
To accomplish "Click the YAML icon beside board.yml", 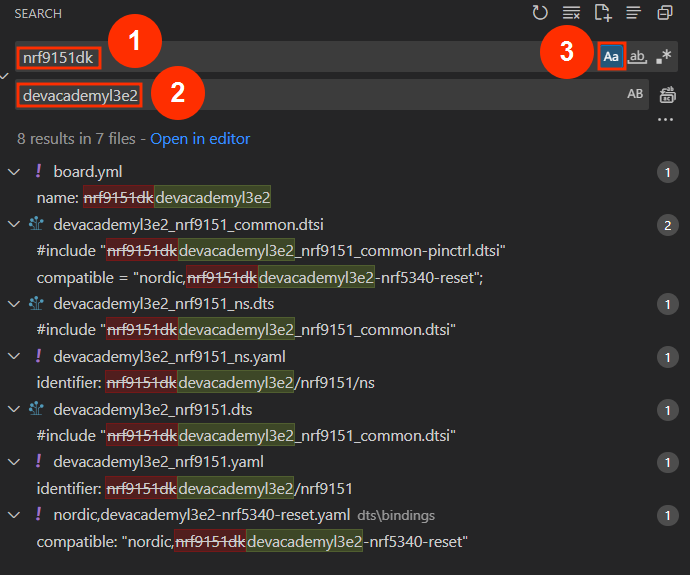I will [38, 171].
